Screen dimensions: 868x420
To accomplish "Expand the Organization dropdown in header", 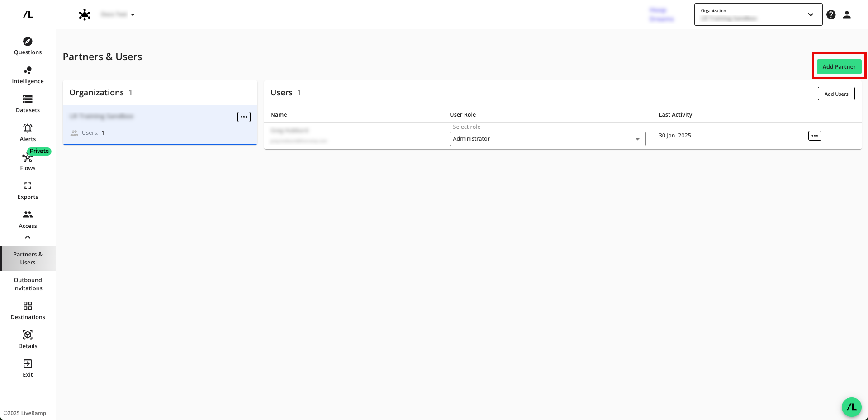I will coord(810,14).
